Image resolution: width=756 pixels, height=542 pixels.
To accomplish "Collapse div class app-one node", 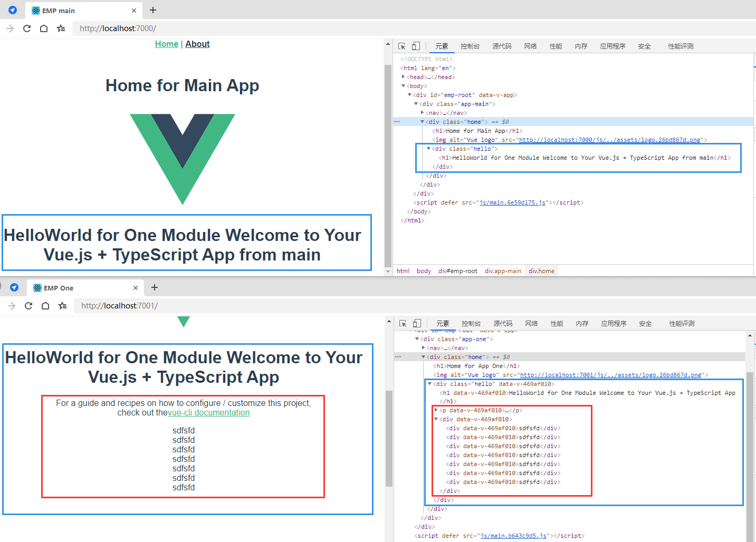I will (417, 339).
